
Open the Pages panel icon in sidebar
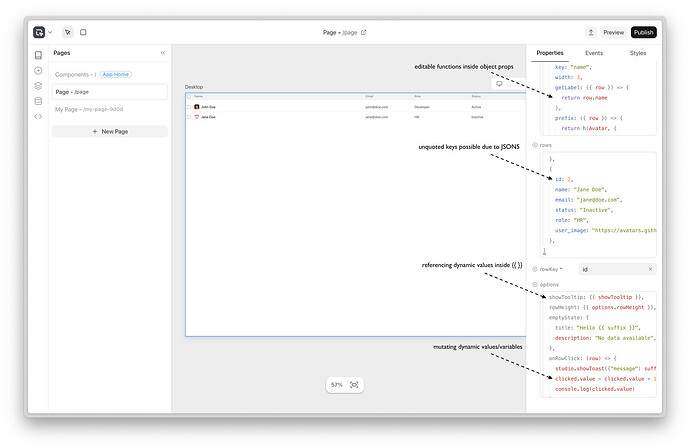tap(38, 55)
